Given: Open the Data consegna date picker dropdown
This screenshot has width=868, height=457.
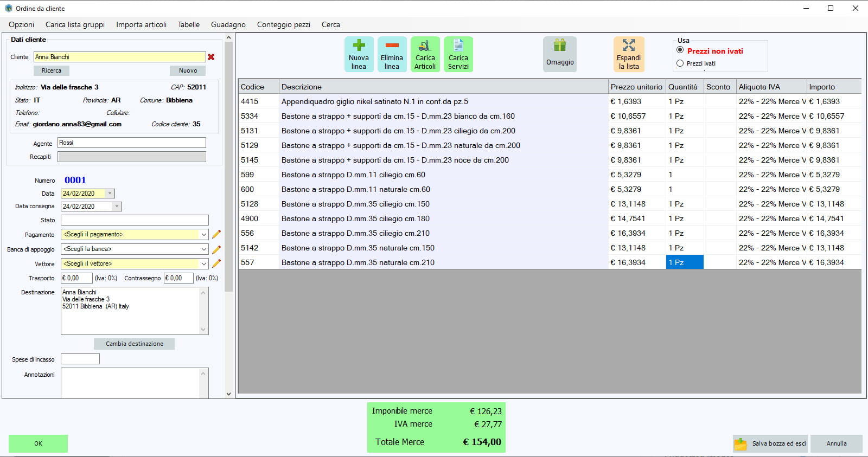Looking at the screenshot, I should pos(117,207).
